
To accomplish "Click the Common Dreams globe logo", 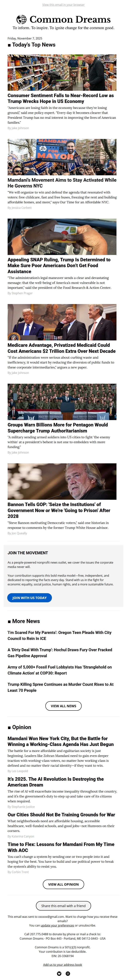I will 22,19.
